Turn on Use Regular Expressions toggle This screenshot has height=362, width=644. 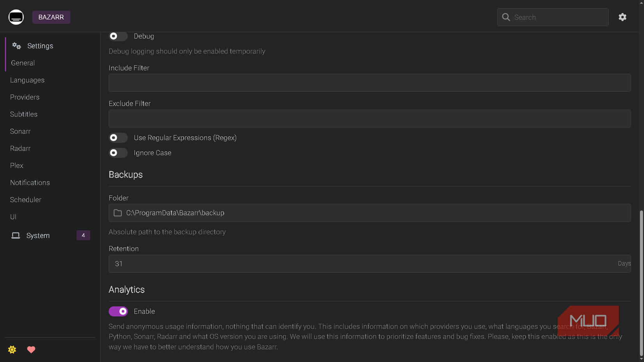tap(118, 138)
